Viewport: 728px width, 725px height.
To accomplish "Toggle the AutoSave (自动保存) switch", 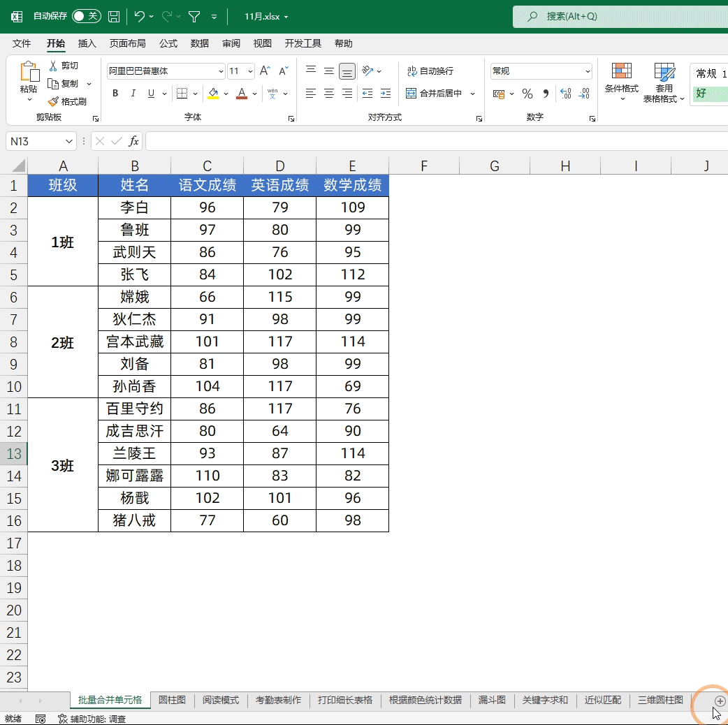I will 86,16.
